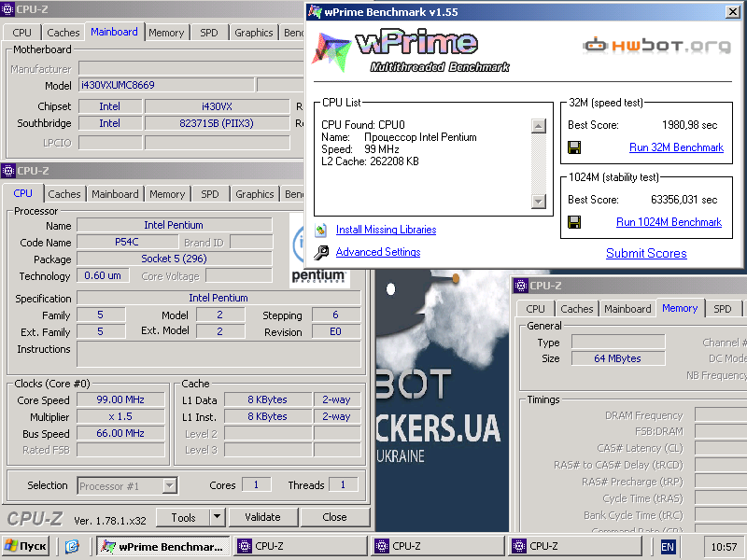The image size is (747, 560).
Task: Click the Bus Speed 66.00 MHz value
Action: tap(120, 433)
